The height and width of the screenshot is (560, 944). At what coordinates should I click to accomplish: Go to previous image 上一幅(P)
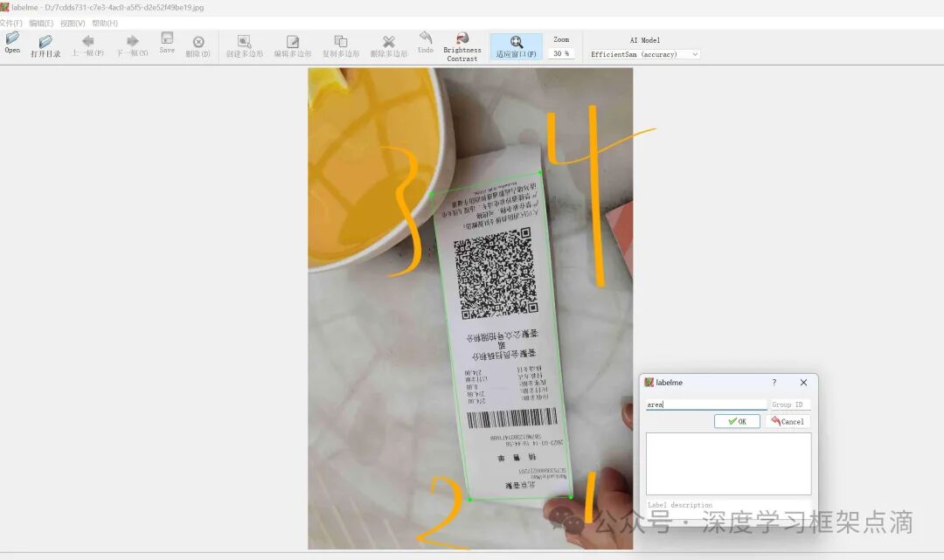click(88, 45)
